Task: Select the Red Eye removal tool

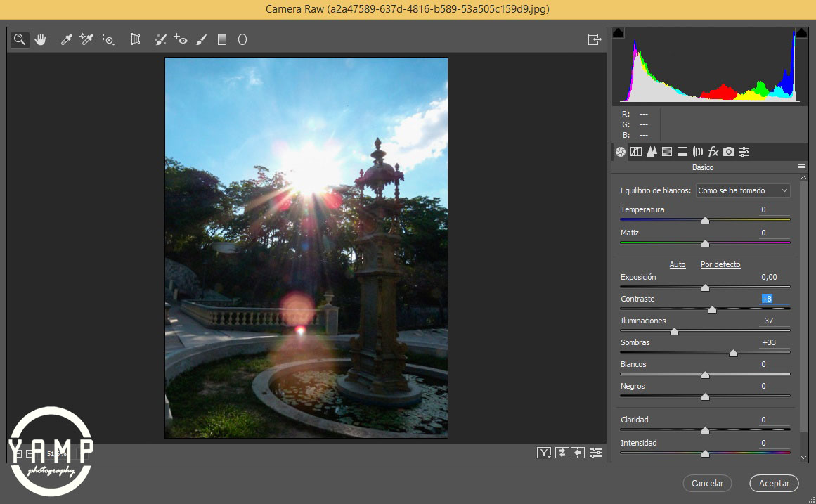Action: 181,39
